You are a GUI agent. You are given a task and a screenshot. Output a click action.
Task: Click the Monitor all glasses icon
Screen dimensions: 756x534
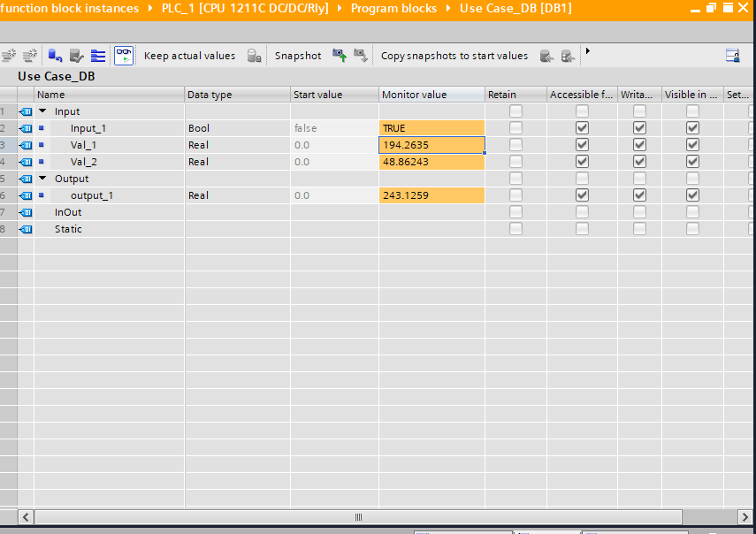tap(124, 55)
